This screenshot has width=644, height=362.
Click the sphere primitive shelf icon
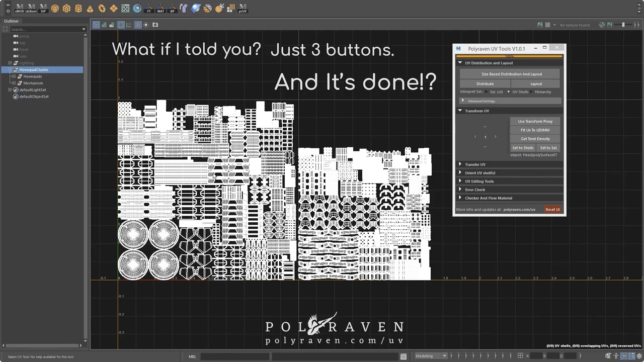pyautogui.click(x=55, y=8)
